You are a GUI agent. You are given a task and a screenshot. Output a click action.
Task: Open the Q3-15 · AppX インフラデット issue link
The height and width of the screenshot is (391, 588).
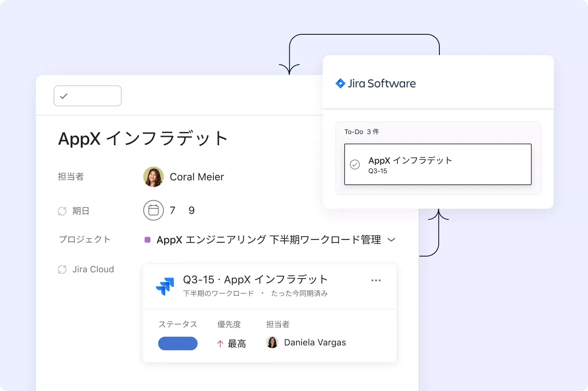coord(255,279)
